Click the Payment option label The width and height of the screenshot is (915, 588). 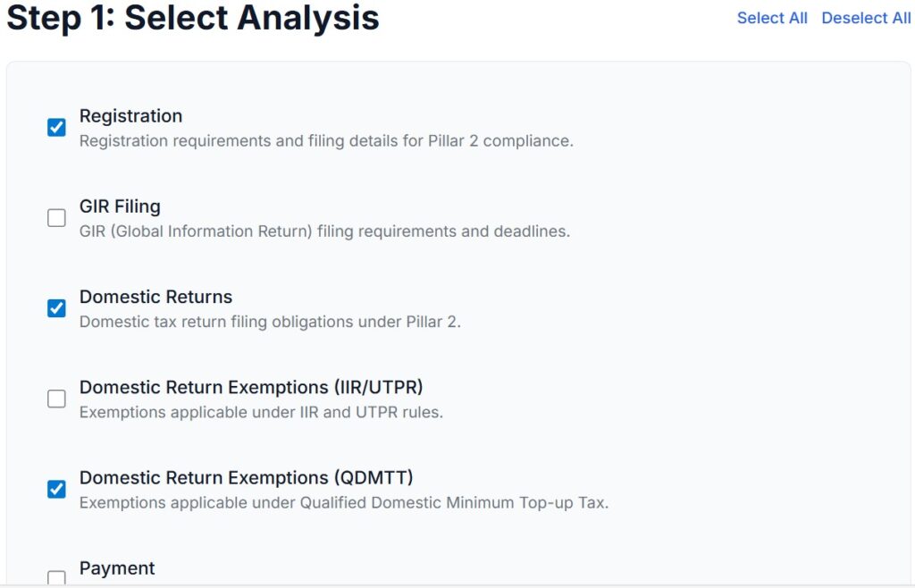(117, 568)
